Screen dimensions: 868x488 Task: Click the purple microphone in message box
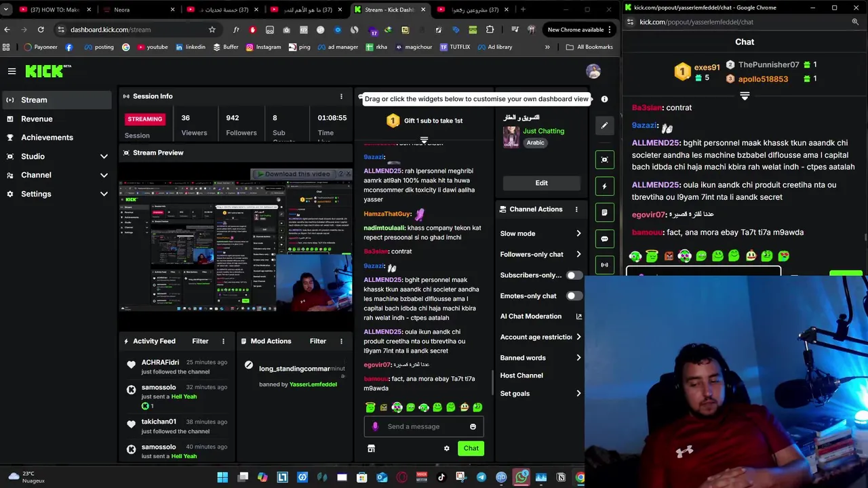click(x=375, y=426)
